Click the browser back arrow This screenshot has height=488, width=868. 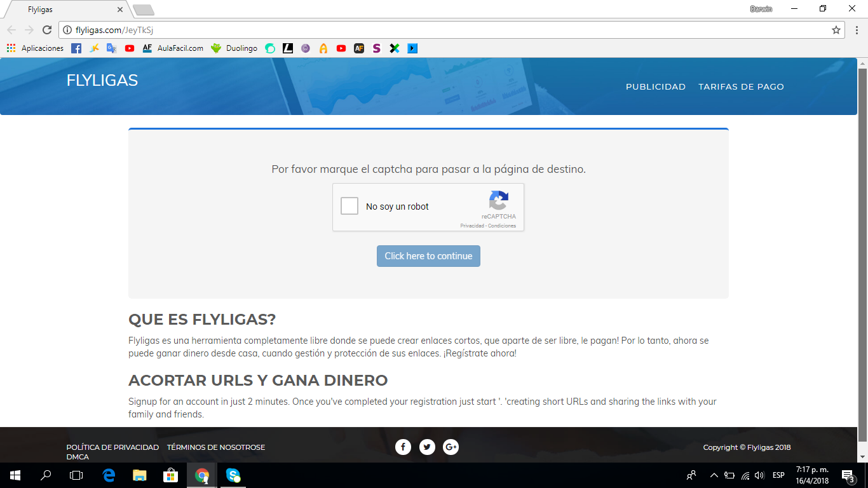pos(11,30)
